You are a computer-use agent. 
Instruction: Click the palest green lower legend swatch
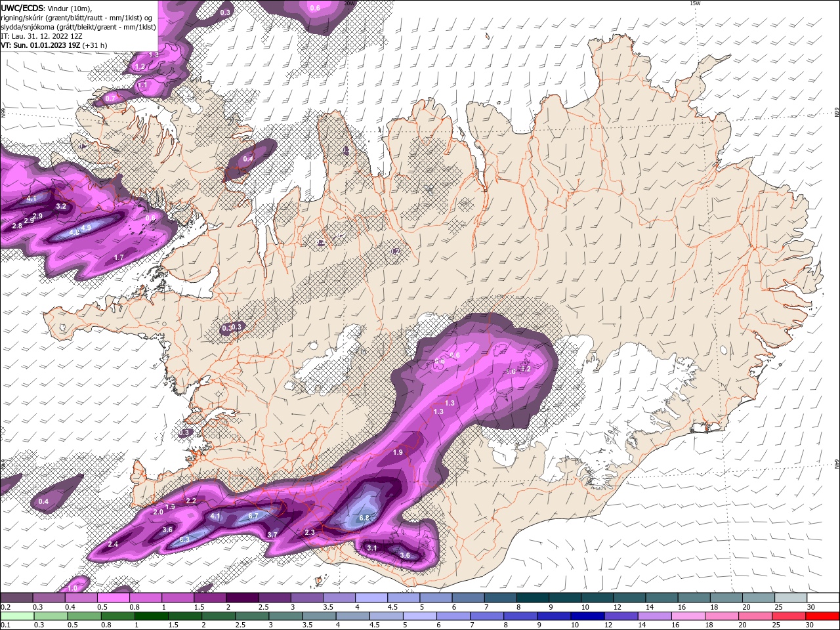click(x=16, y=616)
